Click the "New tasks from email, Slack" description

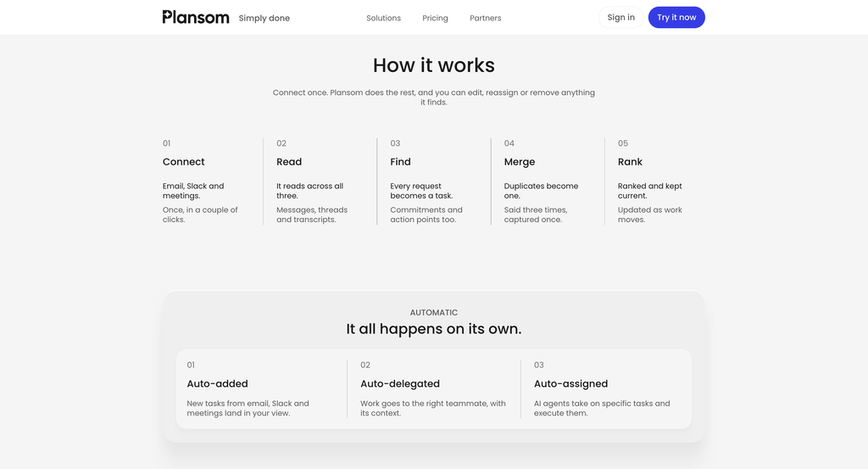pos(248,408)
